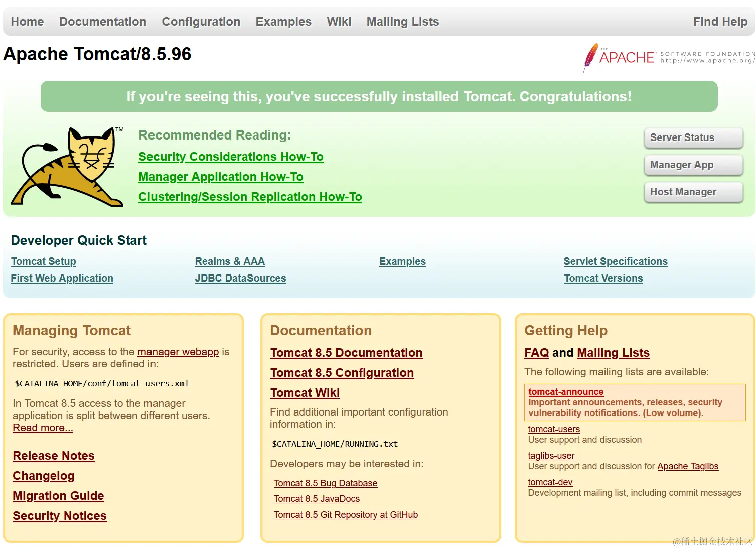Screen dimensions: 756x550
Task: Open the Home nav item
Action: click(x=27, y=22)
